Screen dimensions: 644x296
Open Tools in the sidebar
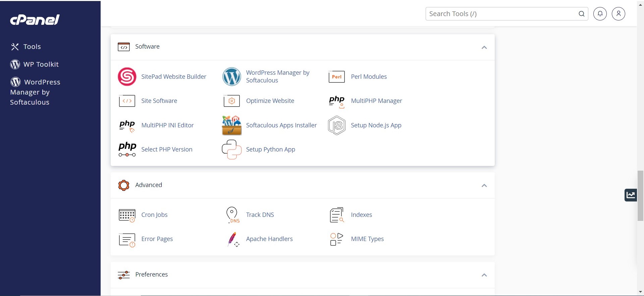(x=26, y=47)
